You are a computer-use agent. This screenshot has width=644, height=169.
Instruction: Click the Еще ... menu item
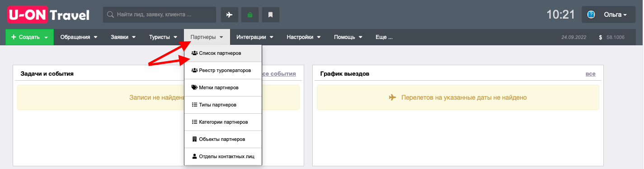(384, 37)
